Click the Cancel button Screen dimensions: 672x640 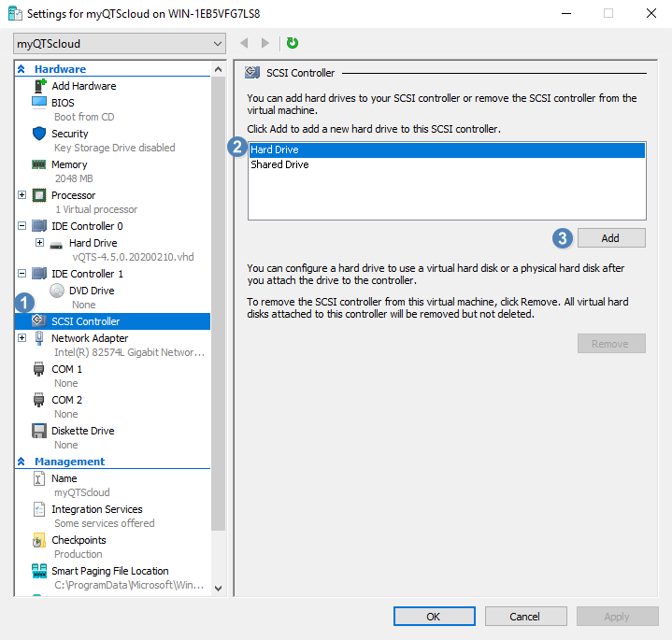[x=525, y=616]
